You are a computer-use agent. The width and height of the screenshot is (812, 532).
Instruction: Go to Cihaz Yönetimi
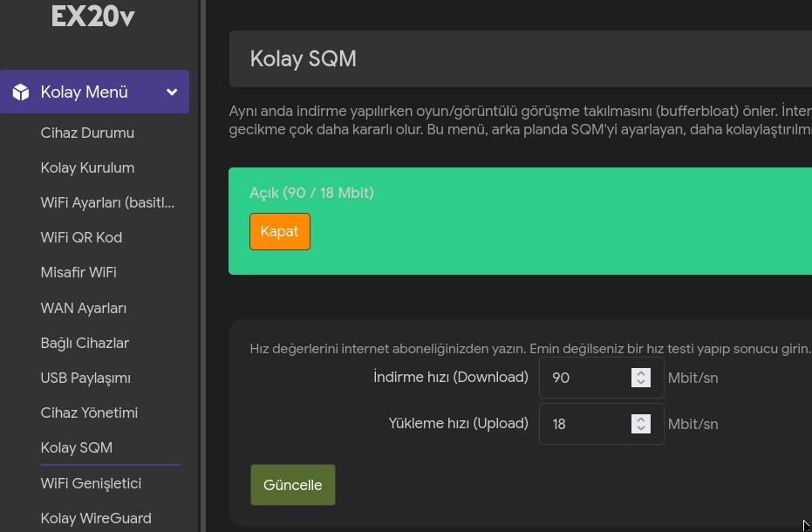click(89, 413)
